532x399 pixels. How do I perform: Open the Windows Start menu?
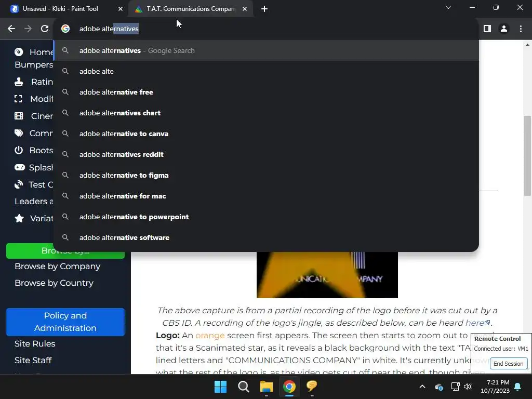pyautogui.click(x=220, y=387)
